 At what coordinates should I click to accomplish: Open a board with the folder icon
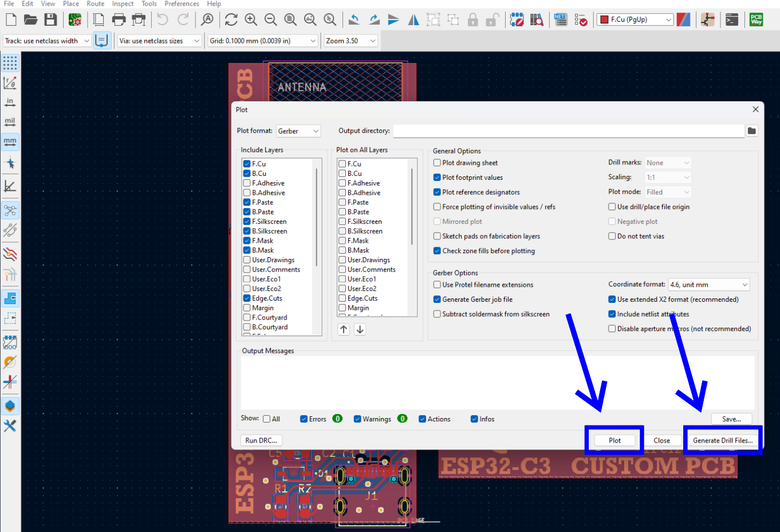[31, 20]
